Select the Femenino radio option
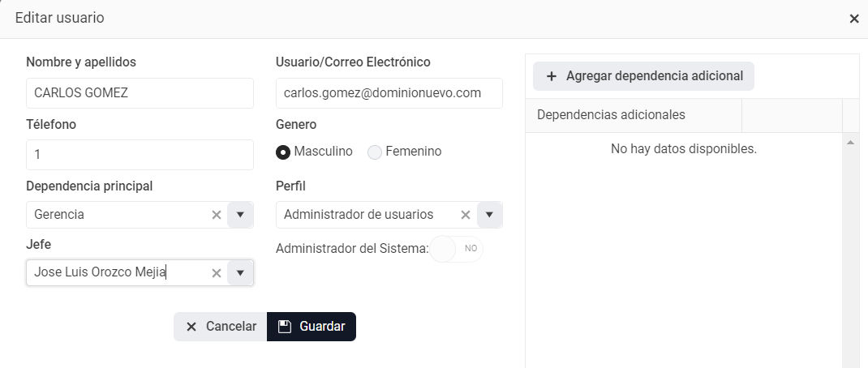The image size is (868, 368). click(375, 152)
